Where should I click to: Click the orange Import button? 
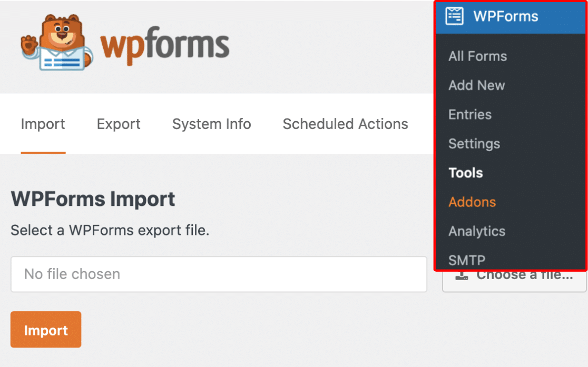[x=46, y=330]
